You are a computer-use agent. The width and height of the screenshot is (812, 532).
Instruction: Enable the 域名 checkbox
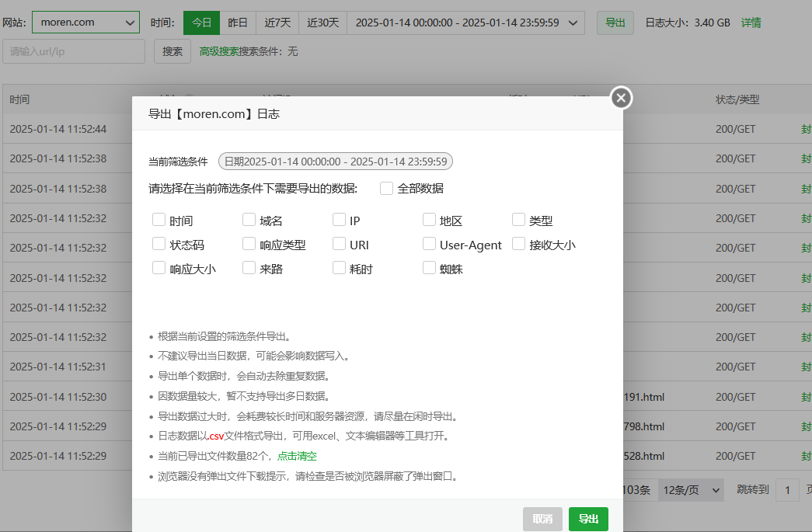click(x=249, y=220)
